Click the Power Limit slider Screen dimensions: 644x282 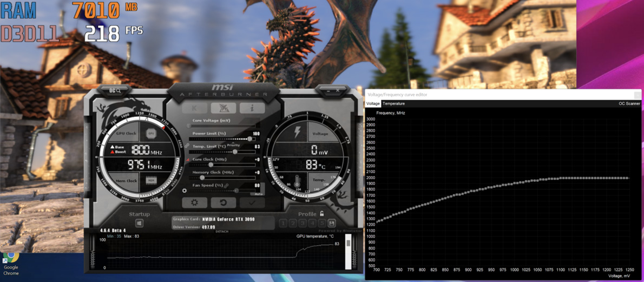coord(222,139)
